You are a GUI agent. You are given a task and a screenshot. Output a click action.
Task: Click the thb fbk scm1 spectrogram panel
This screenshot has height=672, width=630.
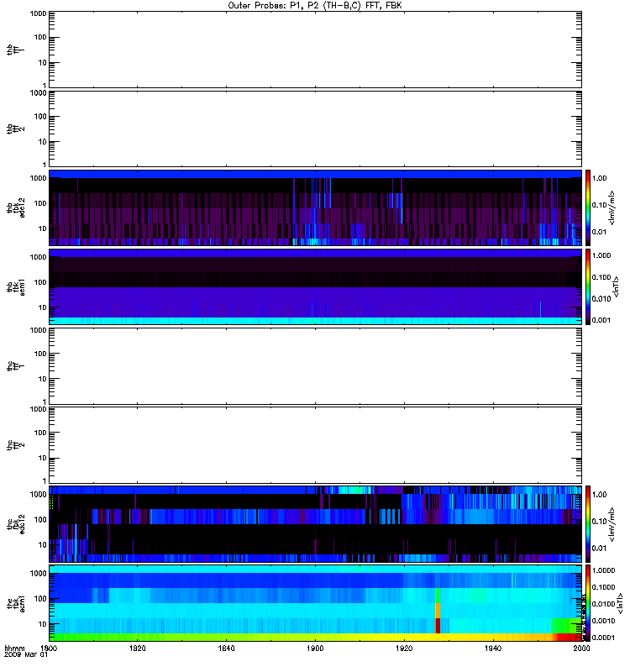315,286
